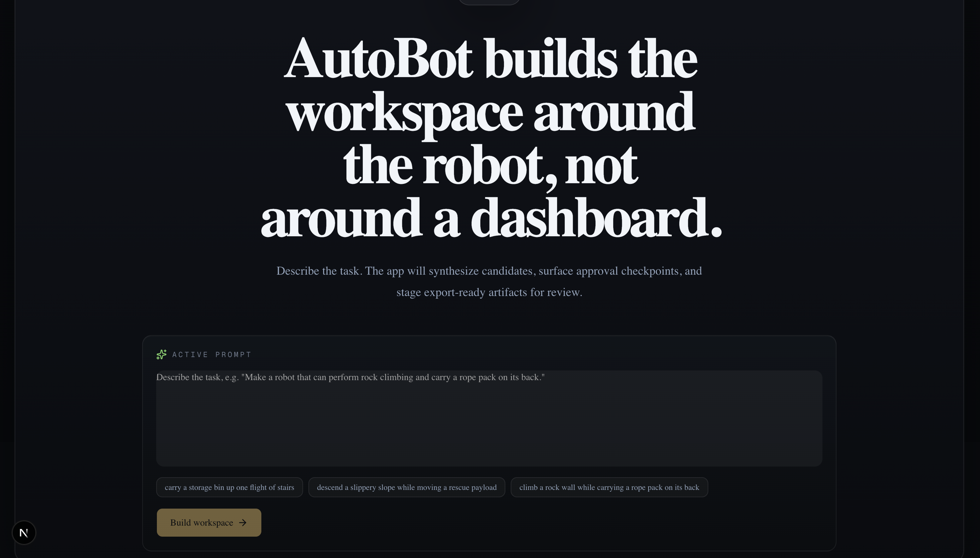
Task: Click the green sparkle icon beside Active Prompt
Action: 161,354
